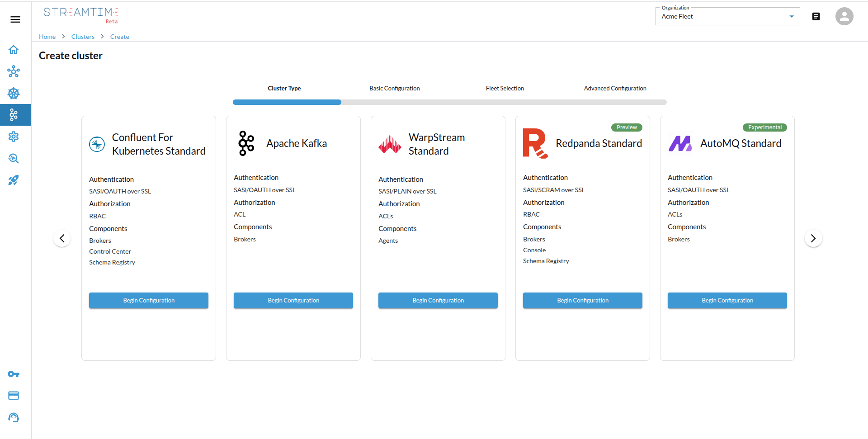The width and height of the screenshot is (868, 439).
Task: Click the Redpanda Standard card title
Action: pyautogui.click(x=599, y=143)
